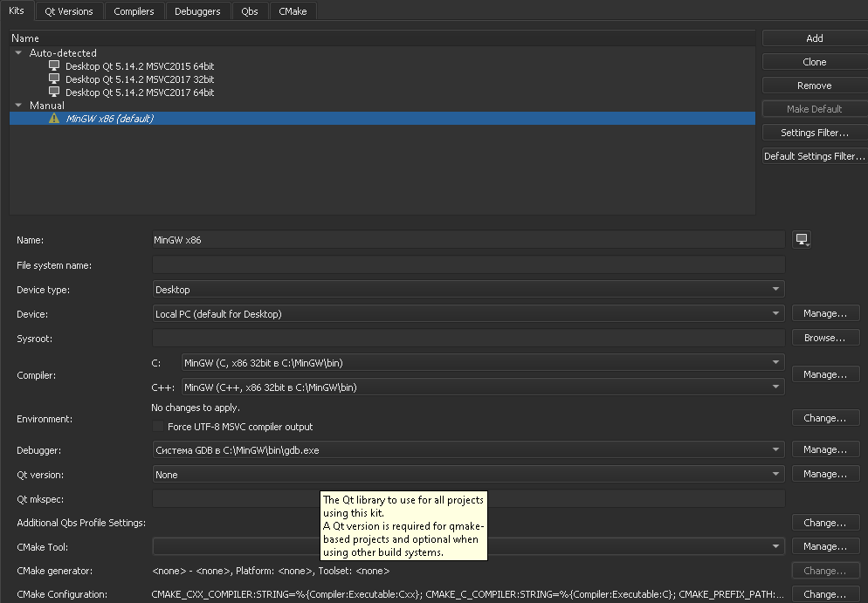The width and height of the screenshot is (868, 603).
Task: Click Manage button for Device
Action: tap(825, 313)
